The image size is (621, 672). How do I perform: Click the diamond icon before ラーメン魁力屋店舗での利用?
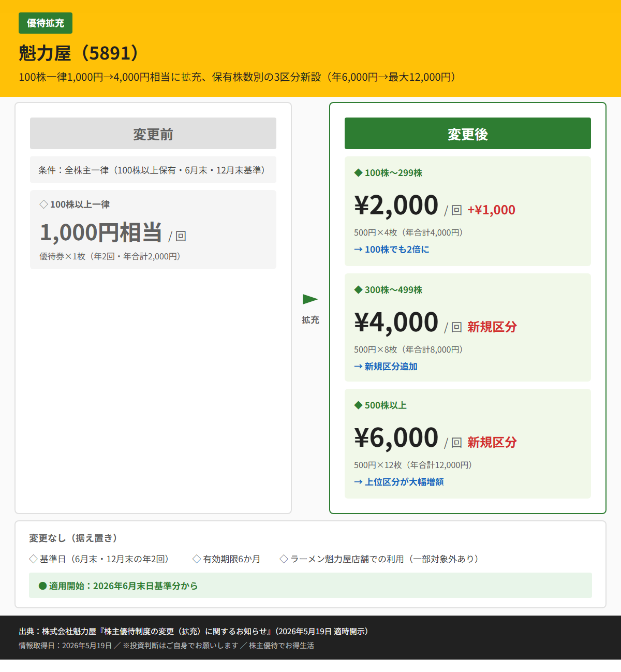click(284, 559)
